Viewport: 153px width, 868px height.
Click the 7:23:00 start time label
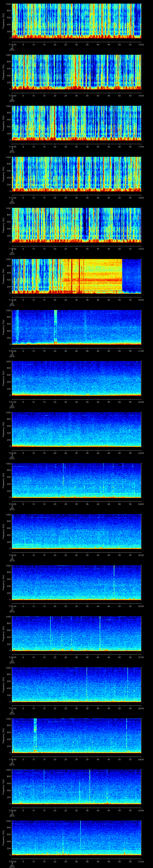coord(12,504)
